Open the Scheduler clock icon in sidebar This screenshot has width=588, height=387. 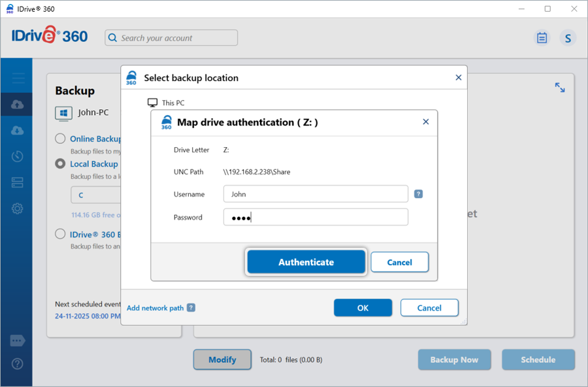click(x=17, y=156)
